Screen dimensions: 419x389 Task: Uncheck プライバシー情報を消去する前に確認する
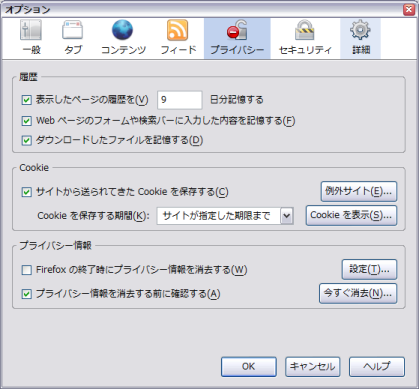(x=27, y=294)
